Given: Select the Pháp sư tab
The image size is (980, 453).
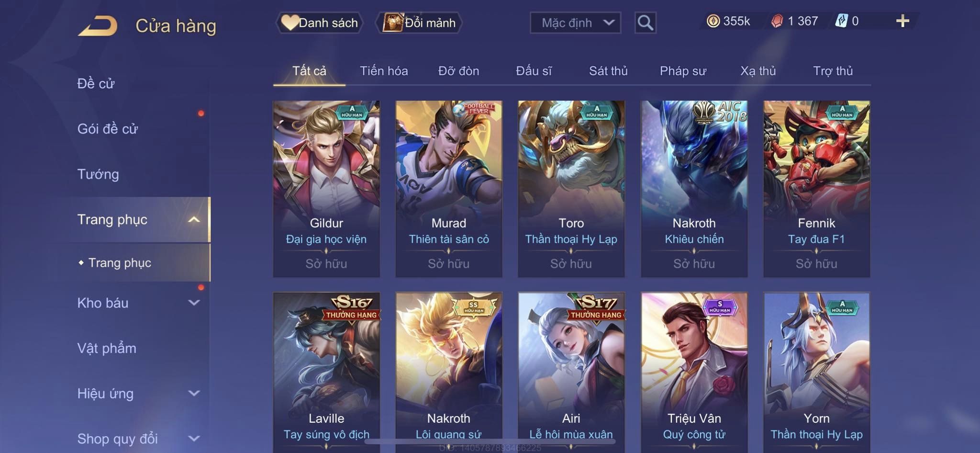Looking at the screenshot, I should (x=683, y=71).
